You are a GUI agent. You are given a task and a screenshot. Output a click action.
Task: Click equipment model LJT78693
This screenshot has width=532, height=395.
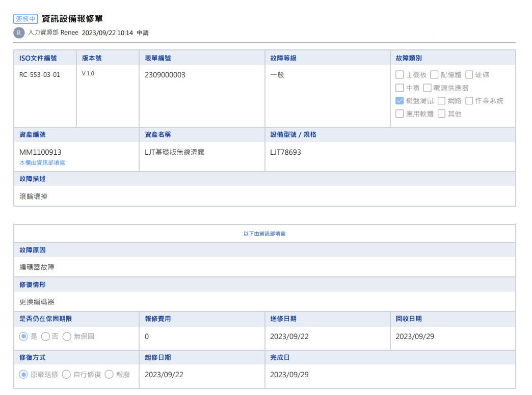[285, 152]
